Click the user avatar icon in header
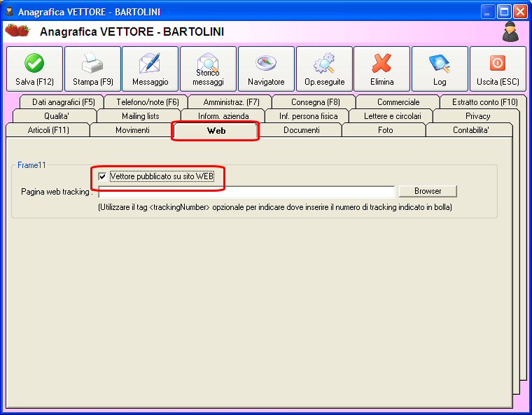Screen dimensions: 532x415 coord(510,32)
